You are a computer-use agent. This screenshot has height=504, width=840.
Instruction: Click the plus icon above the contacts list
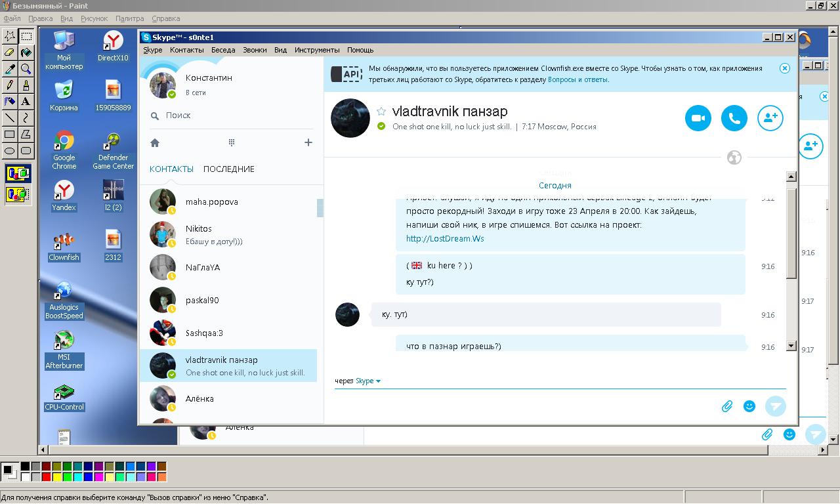point(308,142)
